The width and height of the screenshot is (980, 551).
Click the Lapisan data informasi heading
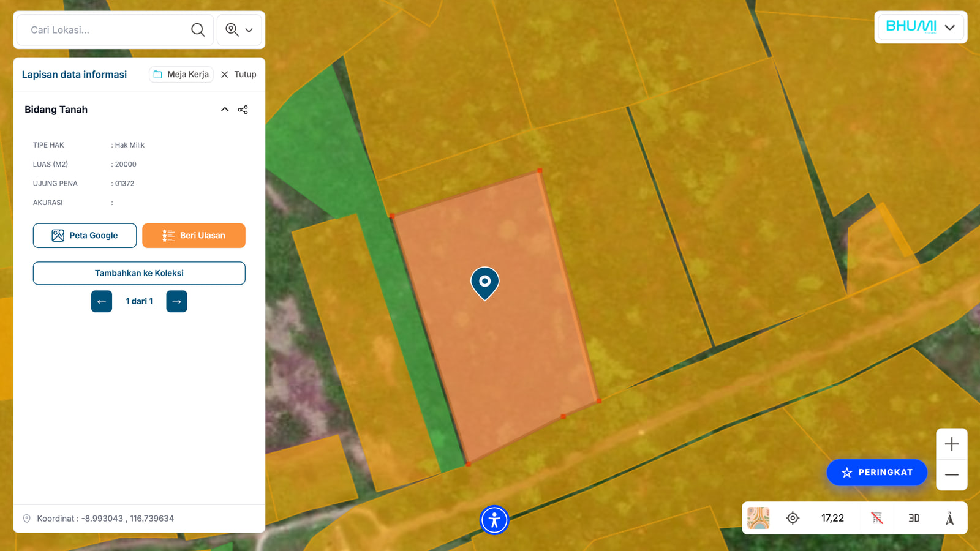(x=74, y=74)
